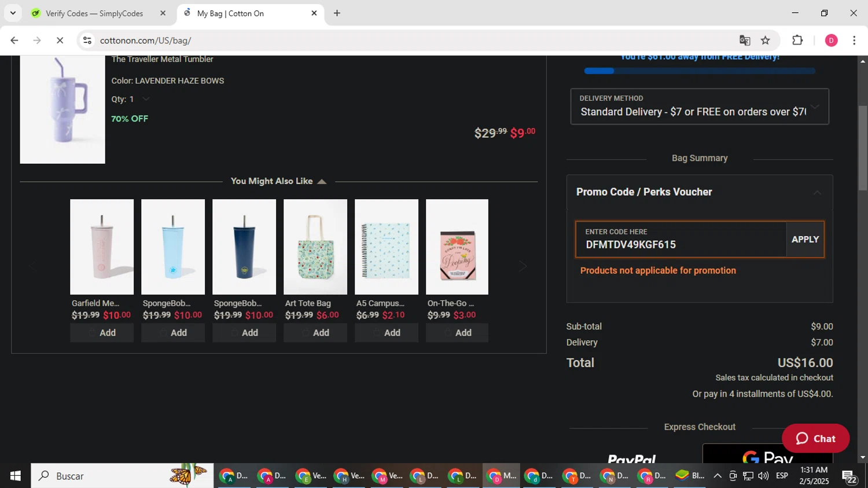Collapse the You Might Also Like section

click(322, 181)
